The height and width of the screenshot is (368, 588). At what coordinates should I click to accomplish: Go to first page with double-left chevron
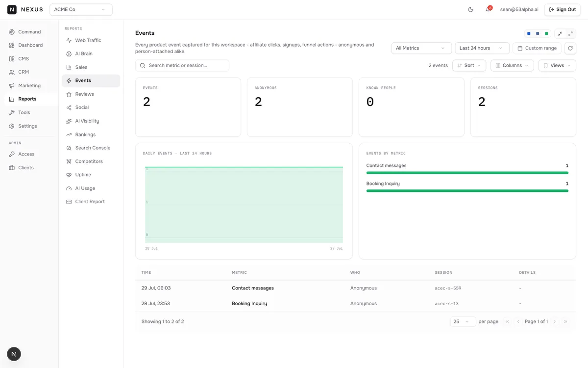[x=507, y=321]
